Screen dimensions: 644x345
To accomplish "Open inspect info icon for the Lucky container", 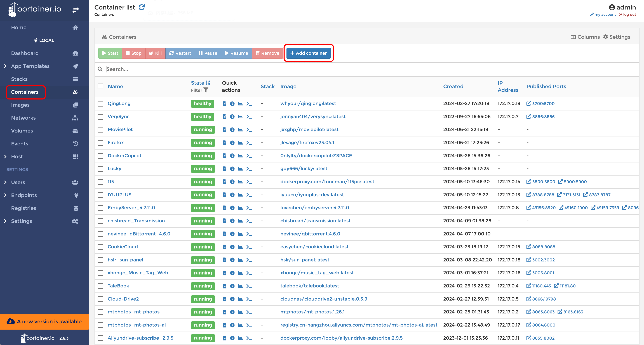I will (x=232, y=169).
